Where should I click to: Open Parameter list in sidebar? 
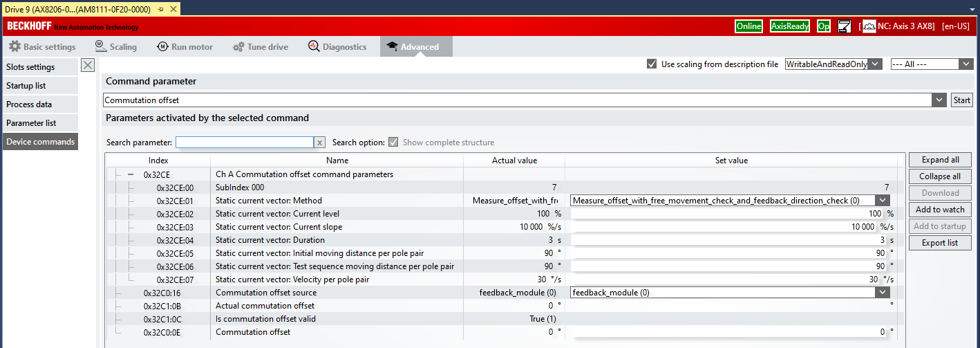tap(39, 123)
